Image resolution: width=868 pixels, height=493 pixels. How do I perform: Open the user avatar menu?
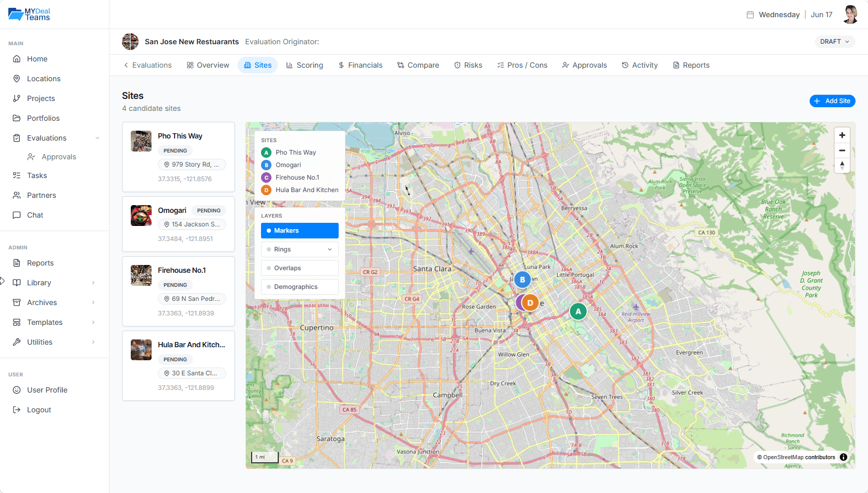850,15
